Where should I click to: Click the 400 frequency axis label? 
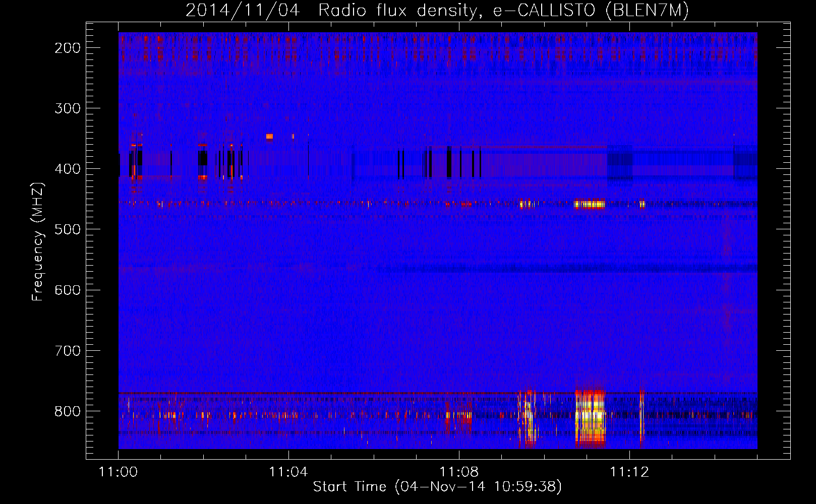click(x=68, y=169)
